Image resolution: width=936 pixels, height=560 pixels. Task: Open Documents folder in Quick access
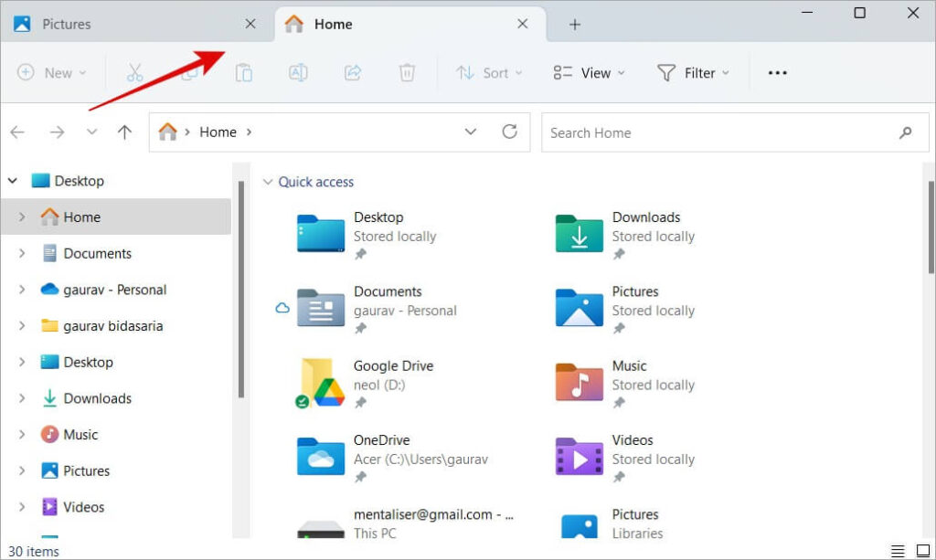377,309
